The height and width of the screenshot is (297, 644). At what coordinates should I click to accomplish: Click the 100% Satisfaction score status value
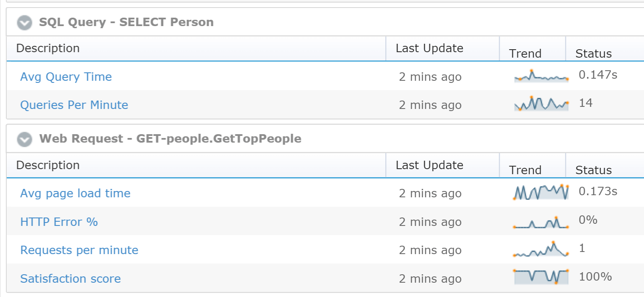coord(595,276)
